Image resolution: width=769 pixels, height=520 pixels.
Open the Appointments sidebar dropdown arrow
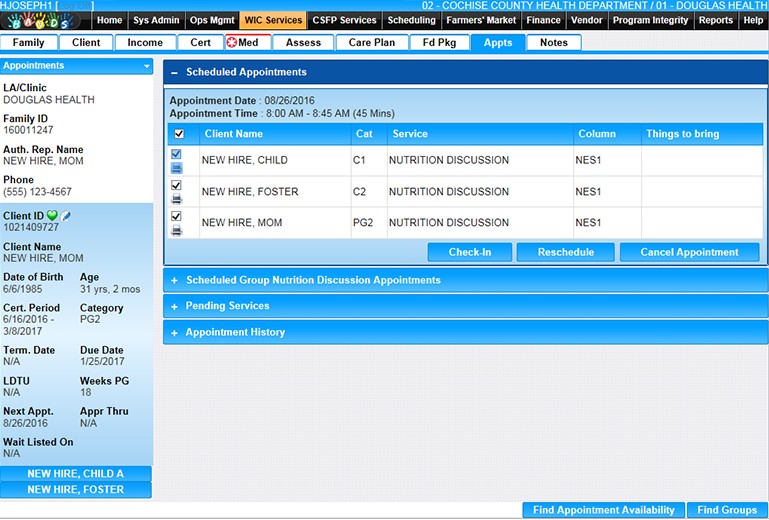(x=147, y=66)
